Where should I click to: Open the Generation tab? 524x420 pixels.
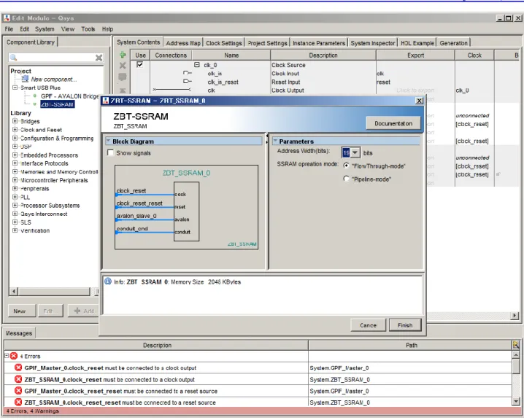pos(453,43)
